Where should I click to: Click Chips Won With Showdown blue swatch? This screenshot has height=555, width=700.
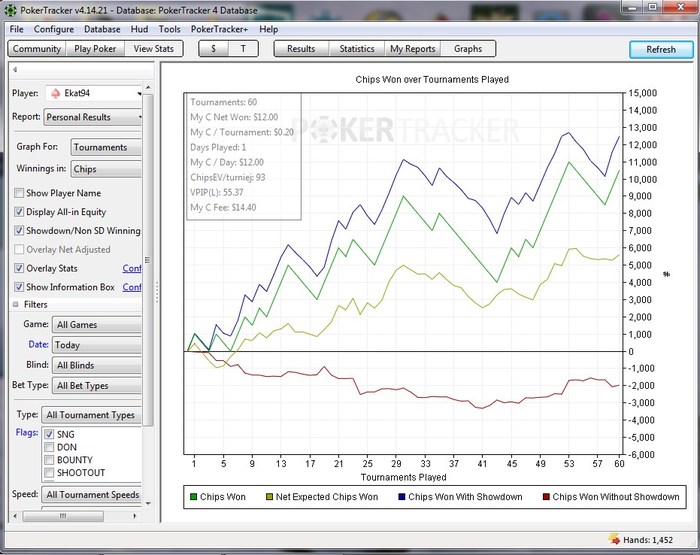tap(401, 497)
